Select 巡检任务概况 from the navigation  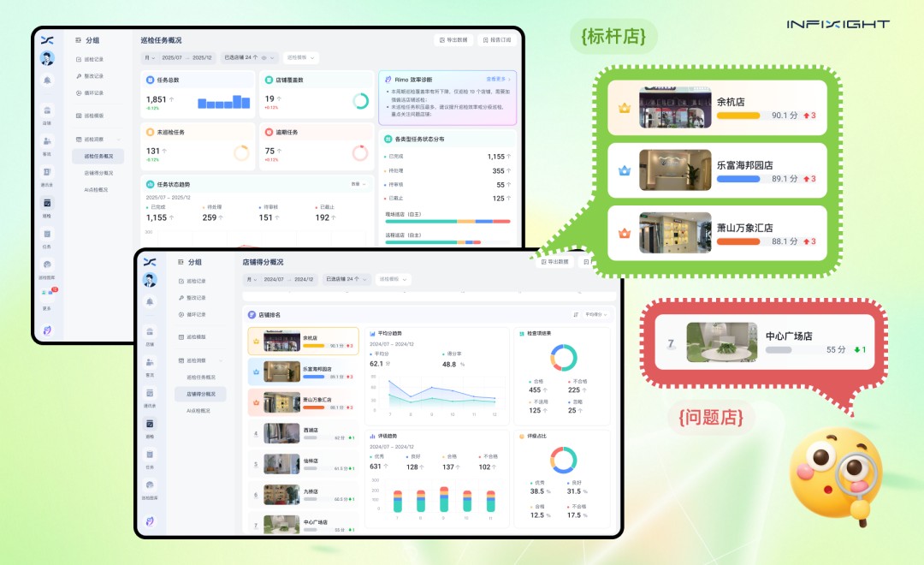pyautogui.click(x=98, y=156)
